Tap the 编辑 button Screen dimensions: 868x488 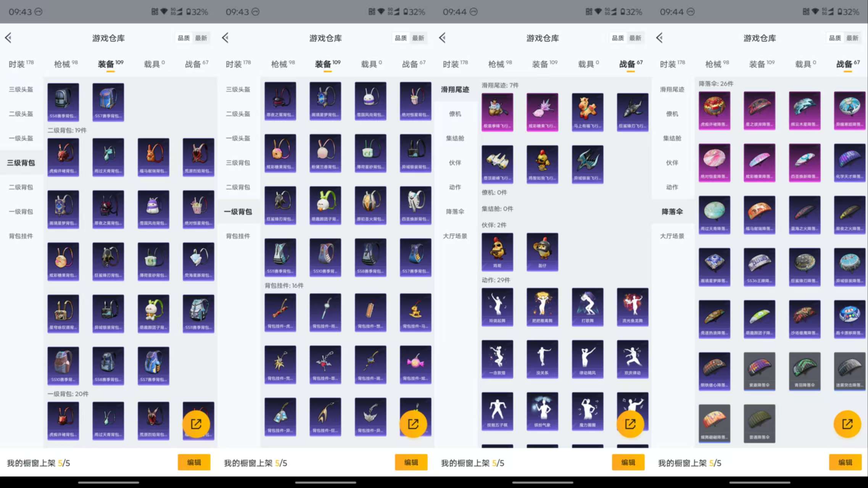(x=194, y=462)
